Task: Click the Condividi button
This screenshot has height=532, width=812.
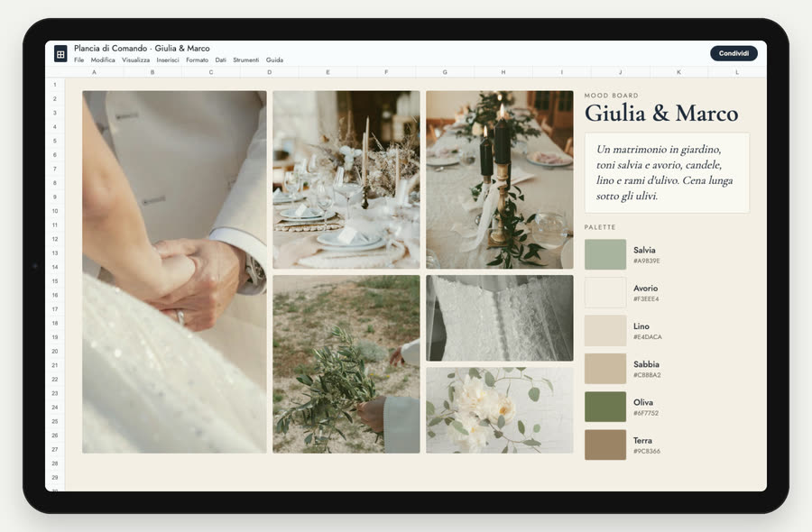Action: (x=734, y=53)
